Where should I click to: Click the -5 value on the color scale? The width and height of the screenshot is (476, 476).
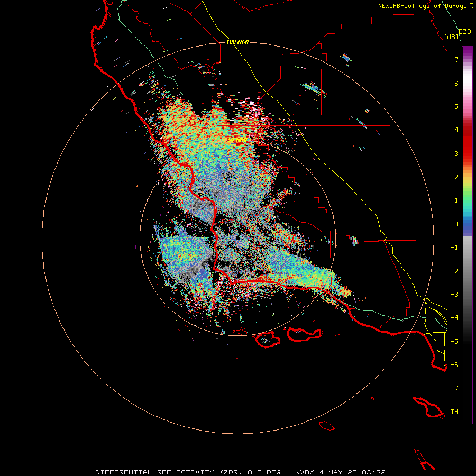(454, 342)
